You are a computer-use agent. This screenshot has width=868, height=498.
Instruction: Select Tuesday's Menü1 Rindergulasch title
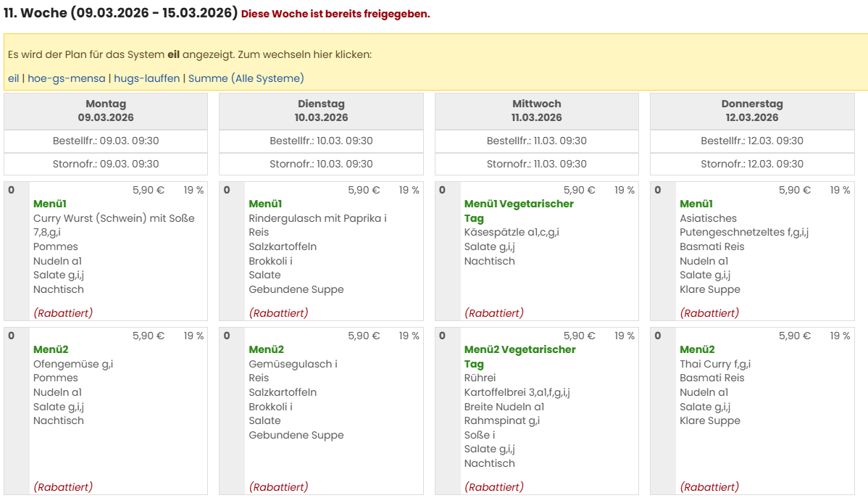265,204
